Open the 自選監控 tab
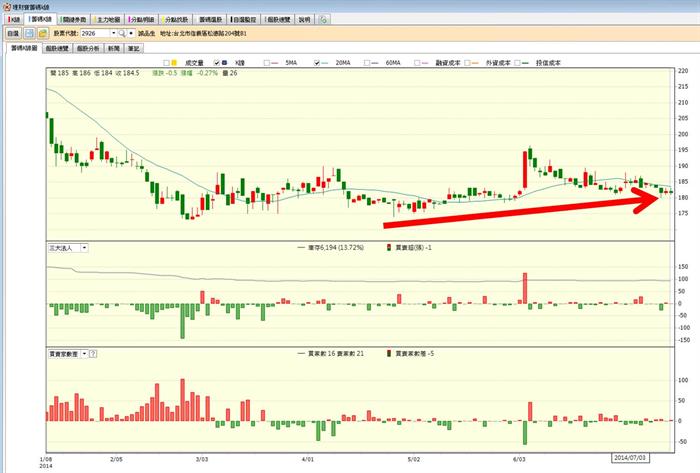700x473 pixels. [244, 20]
